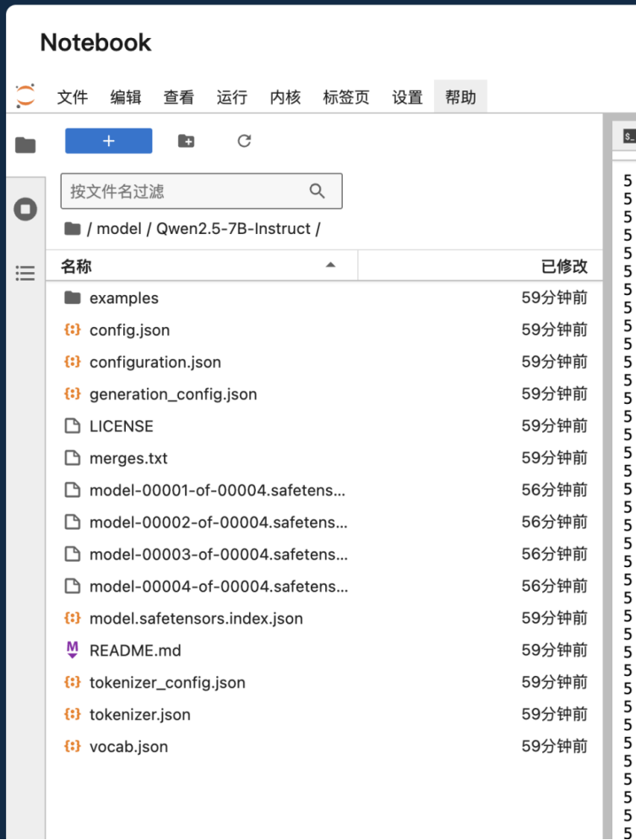Click the JSON icon beside configuration.json

[x=73, y=362]
